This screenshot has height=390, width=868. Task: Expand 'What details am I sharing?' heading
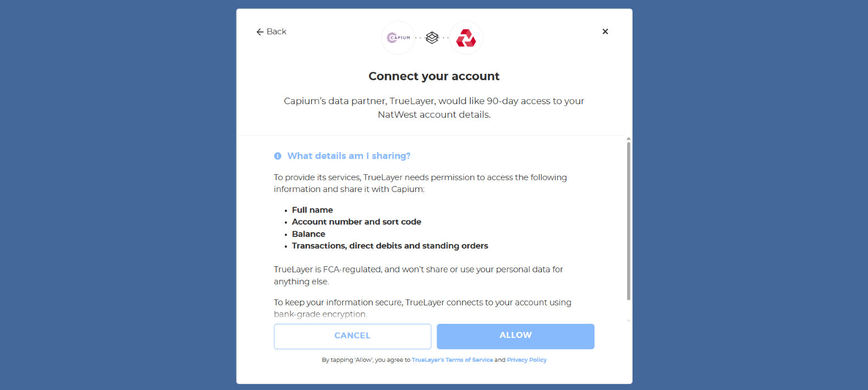[349, 156]
